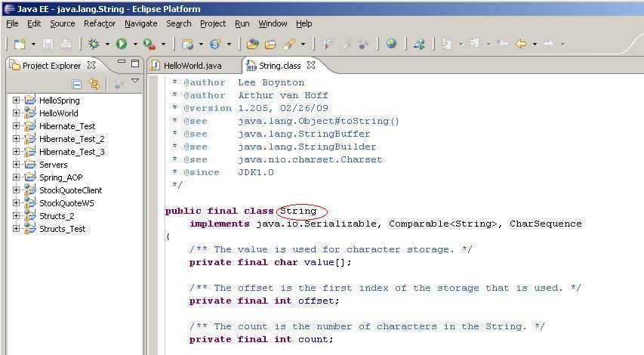
Task: Select Hibernate_Test_2 in the project tree
Action: tap(72, 139)
